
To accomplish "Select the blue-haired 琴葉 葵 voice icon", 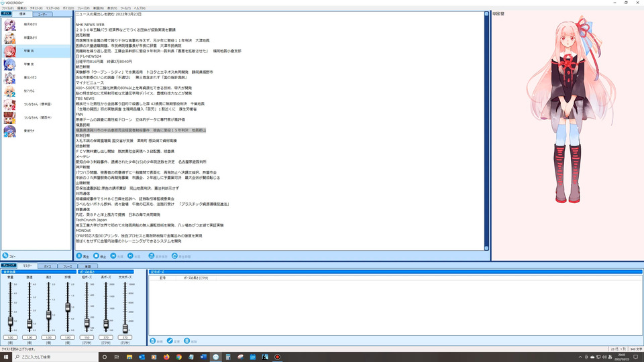I will [9, 64].
